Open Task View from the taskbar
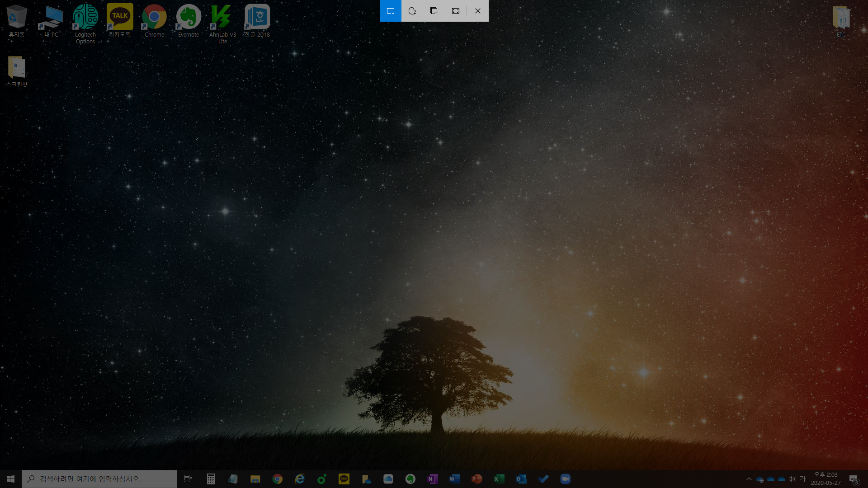Screen dimensions: 868x488 click(x=188, y=479)
